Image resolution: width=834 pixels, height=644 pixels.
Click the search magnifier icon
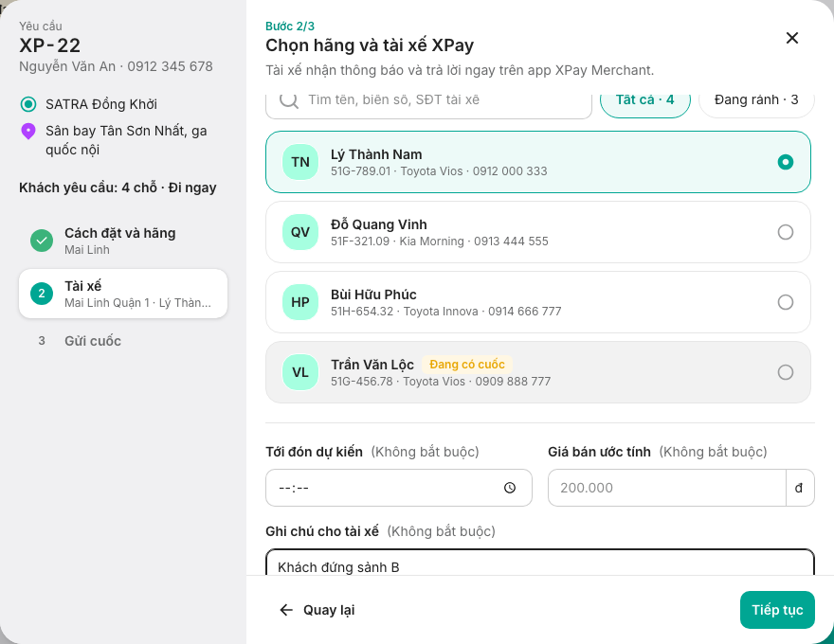(289, 99)
